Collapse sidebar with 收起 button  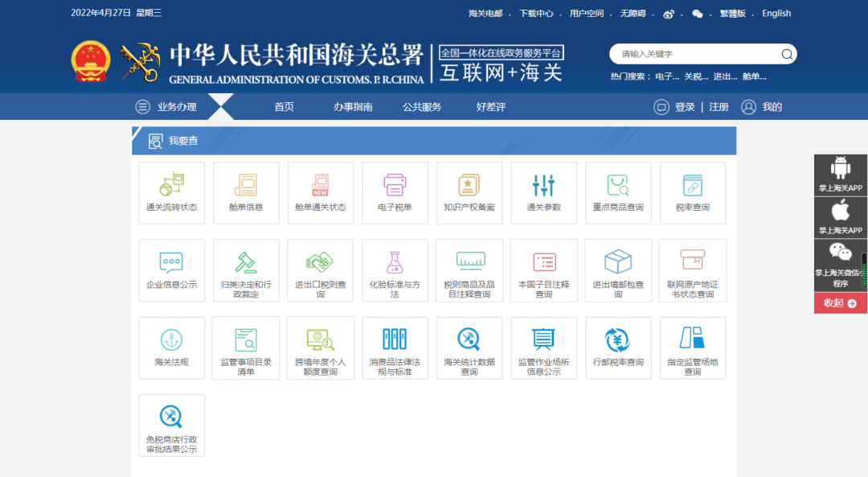841,303
